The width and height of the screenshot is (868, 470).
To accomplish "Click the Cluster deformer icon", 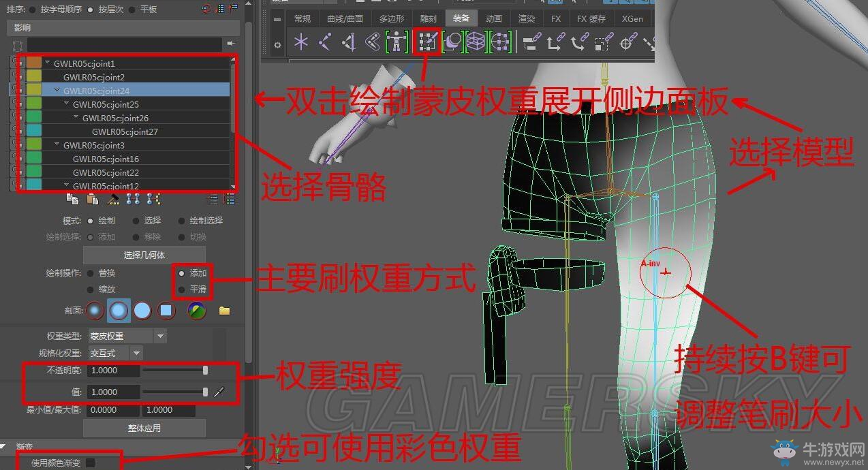I will (500, 42).
